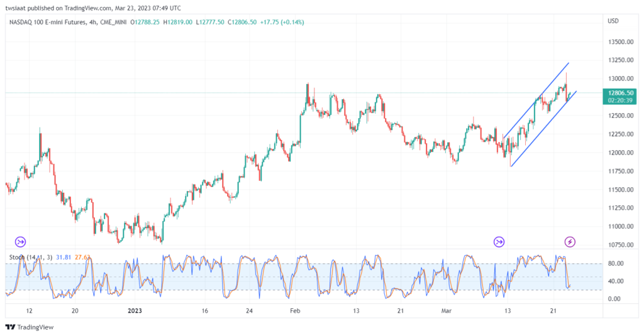Image resolution: width=644 pixels, height=336 pixels.
Task: Click the USD currency label
Action: point(613,21)
